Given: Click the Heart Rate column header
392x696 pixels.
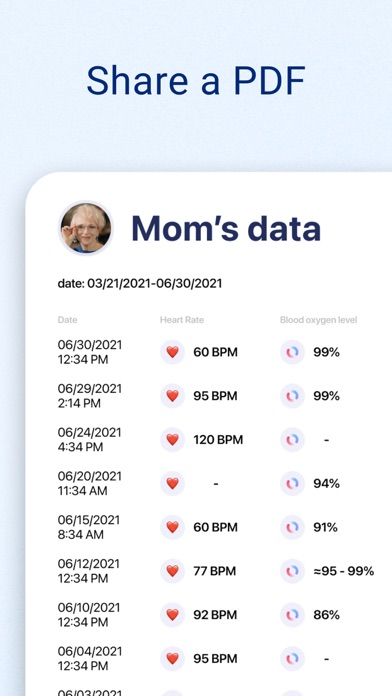Looking at the screenshot, I should [x=182, y=320].
